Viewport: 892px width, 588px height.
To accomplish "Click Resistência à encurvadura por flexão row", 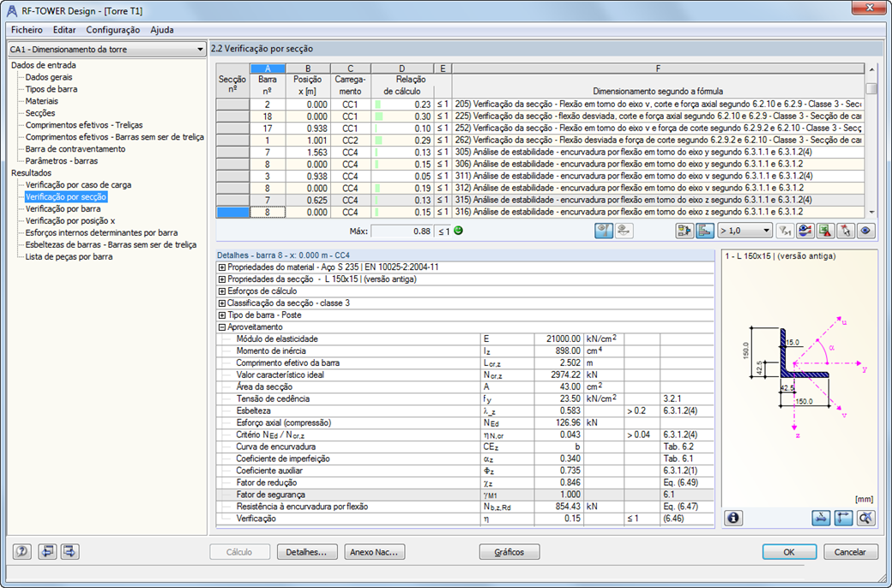I will (x=465, y=506).
